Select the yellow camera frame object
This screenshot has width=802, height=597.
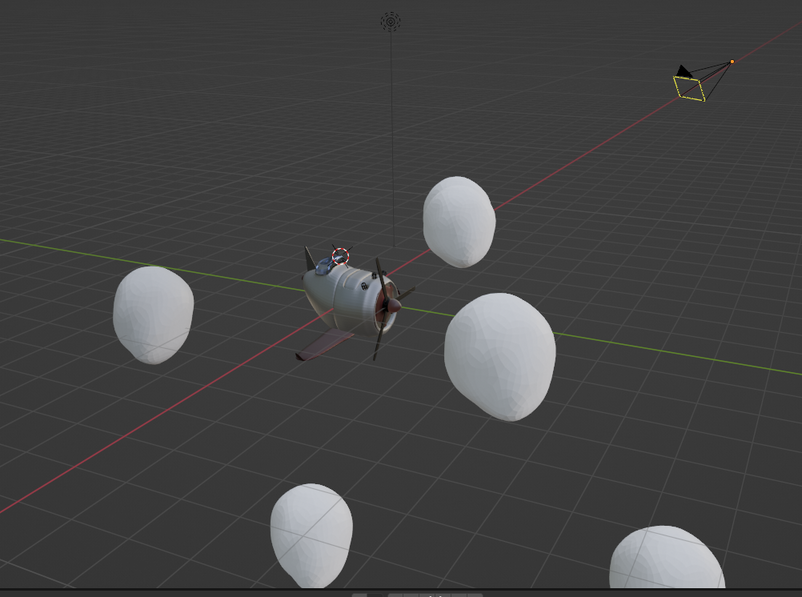pos(690,89)
